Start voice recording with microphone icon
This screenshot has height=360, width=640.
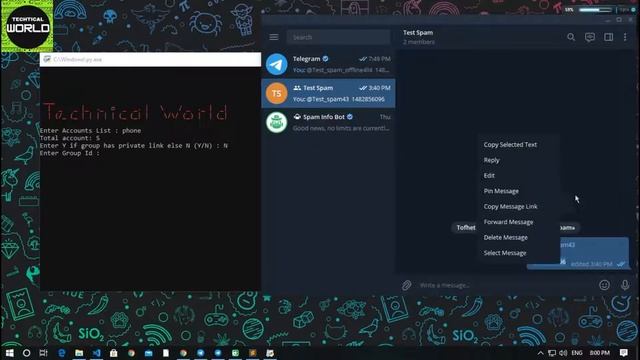(x=625, y=285)
